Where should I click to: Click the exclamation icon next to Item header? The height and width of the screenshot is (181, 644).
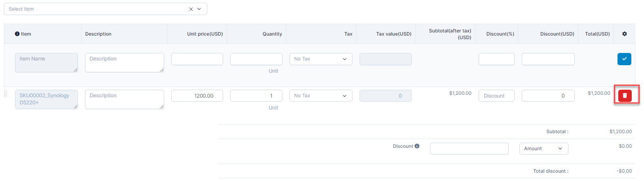17,34
